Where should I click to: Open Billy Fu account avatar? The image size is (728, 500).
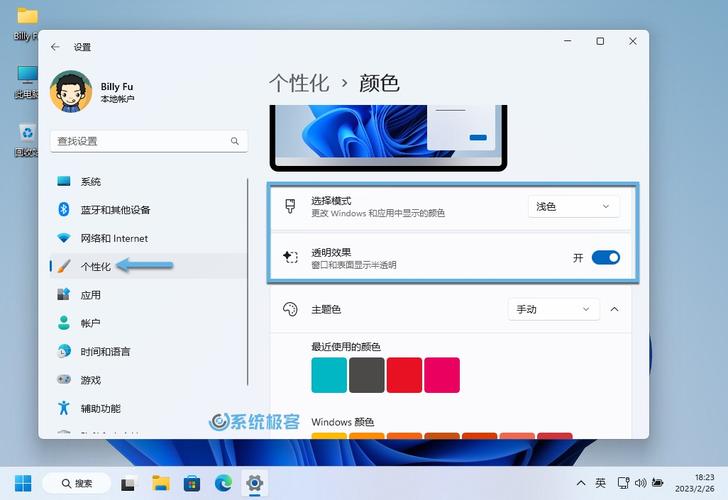[71, 91]
